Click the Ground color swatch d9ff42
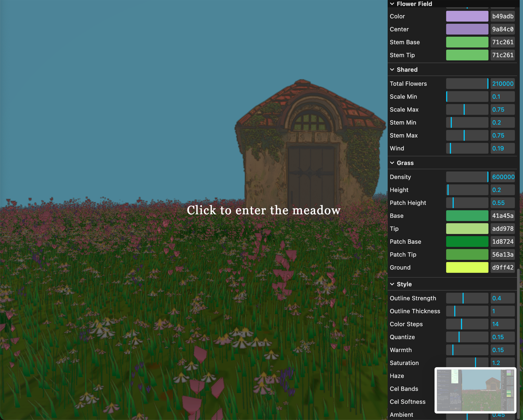The width and height of the screenshot is (523, 420). pyautogui.click(x=467, y=267)
